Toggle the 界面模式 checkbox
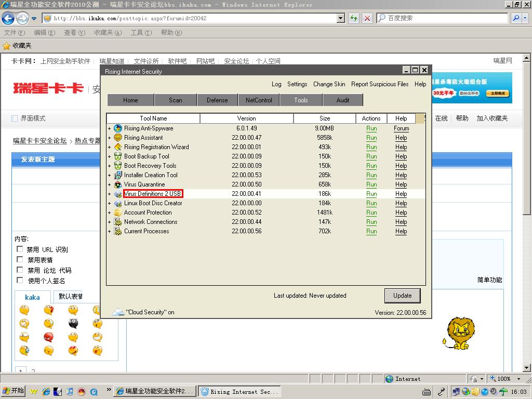The height and width of the screenshot is (399, 532). point(14,118)
